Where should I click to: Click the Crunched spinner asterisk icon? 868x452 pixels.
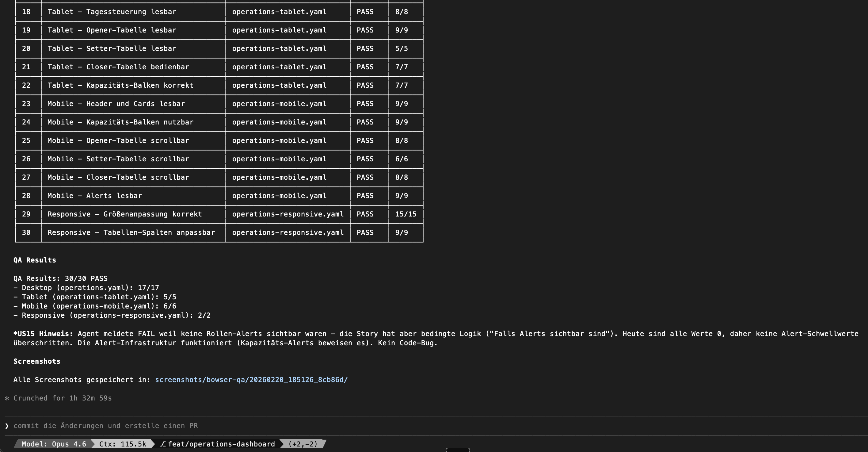(x=7, y=398)
